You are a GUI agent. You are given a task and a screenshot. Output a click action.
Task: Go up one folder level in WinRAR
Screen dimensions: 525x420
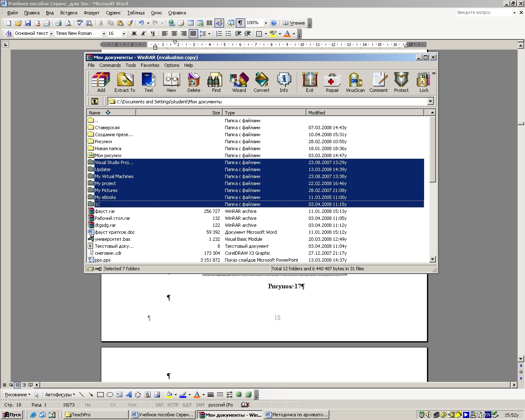coord(94,101)
